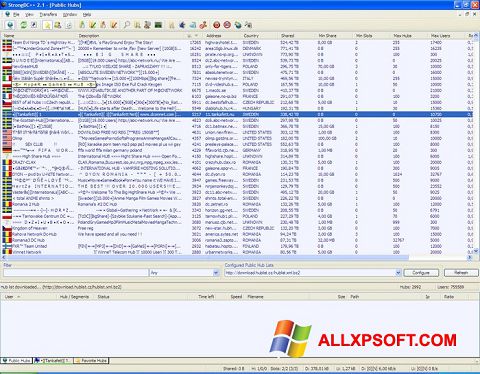This screenshot has width=480, height=374.
Task: Sort hub list by Min Share column
Action: point(335,36)
